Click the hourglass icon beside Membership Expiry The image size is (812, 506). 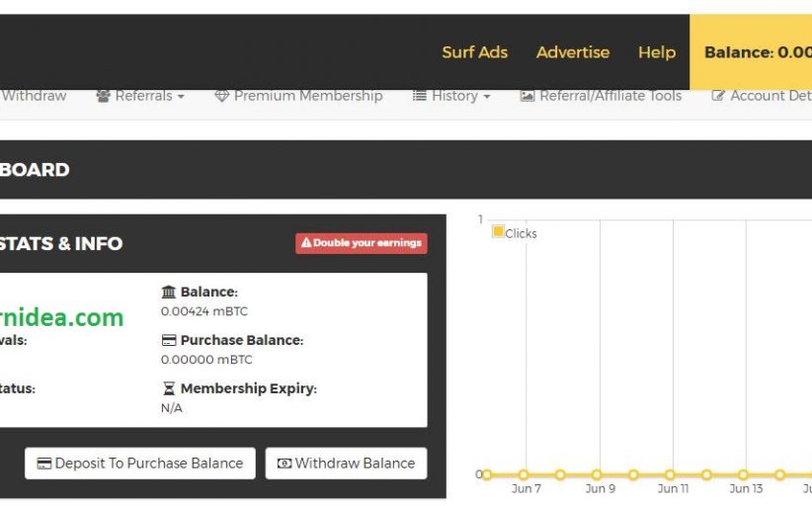[x=169, y=388]
